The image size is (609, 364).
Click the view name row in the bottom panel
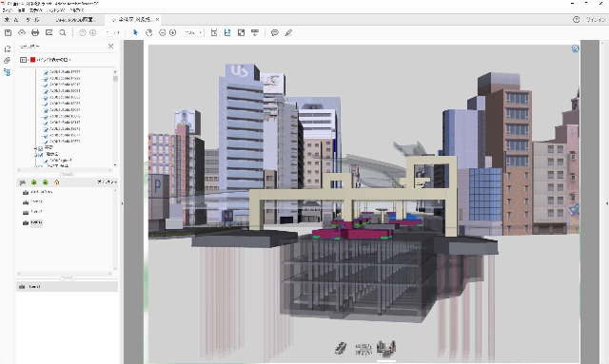[x=67, y=287]
